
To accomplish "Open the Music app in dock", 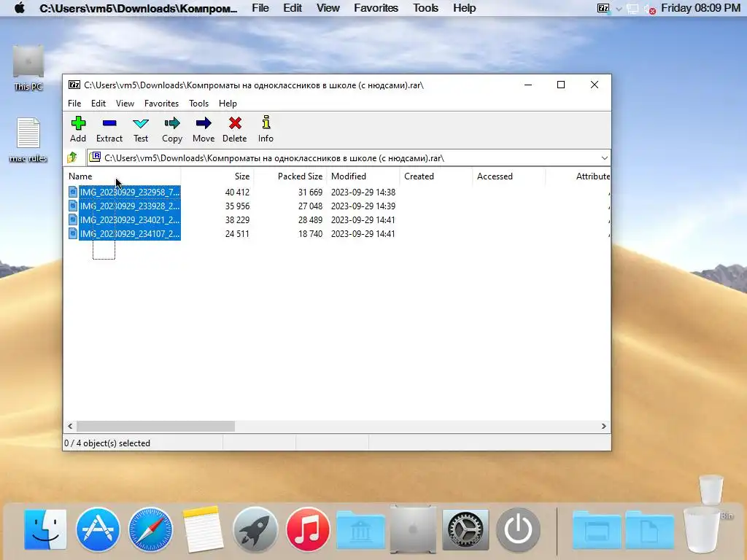I will (308, 529).
